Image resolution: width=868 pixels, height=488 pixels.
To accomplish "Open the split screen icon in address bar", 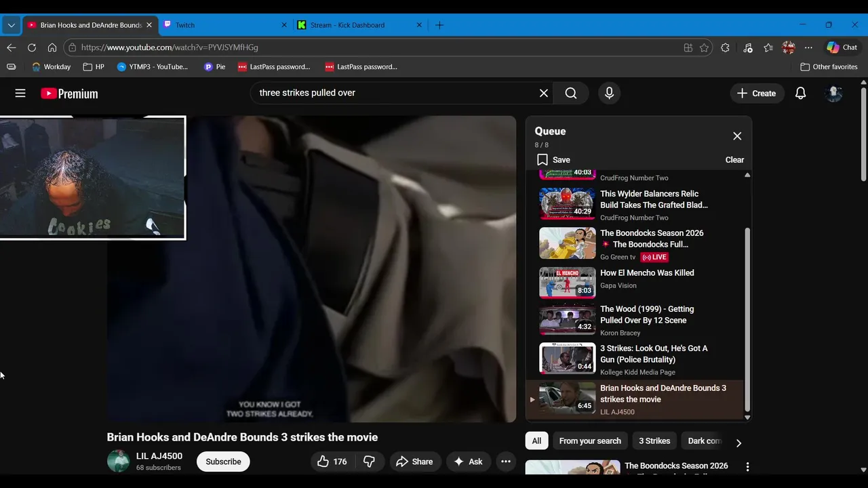I will (x=688, y=47).
